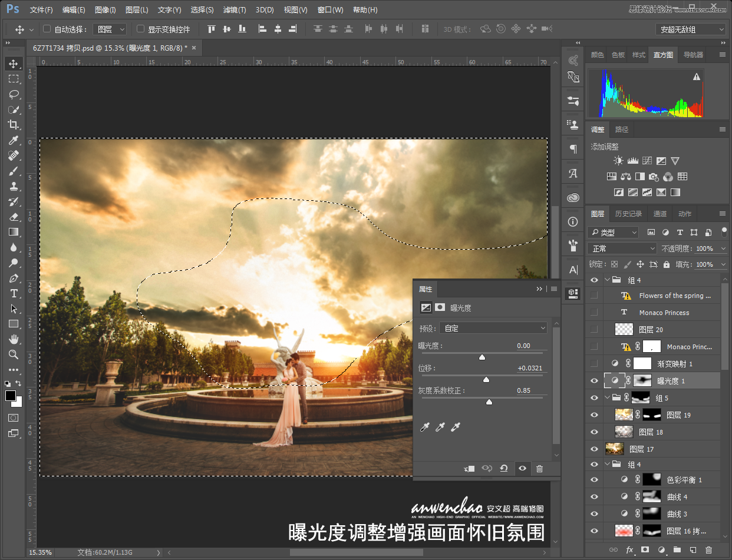732x560 pixels.
Task: Collapse the topmost 组 4 group
Action: (x=608, y=280)
